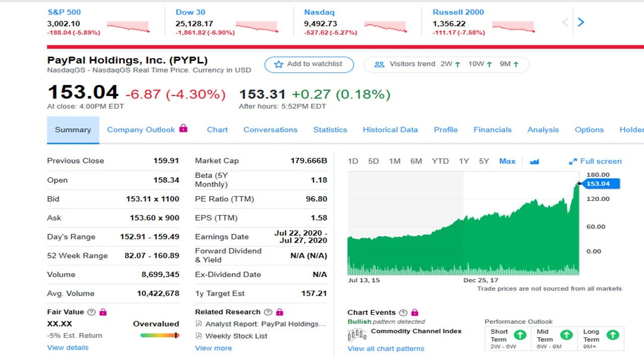Set chart range to 1D
644x362 pixels.
353,161
